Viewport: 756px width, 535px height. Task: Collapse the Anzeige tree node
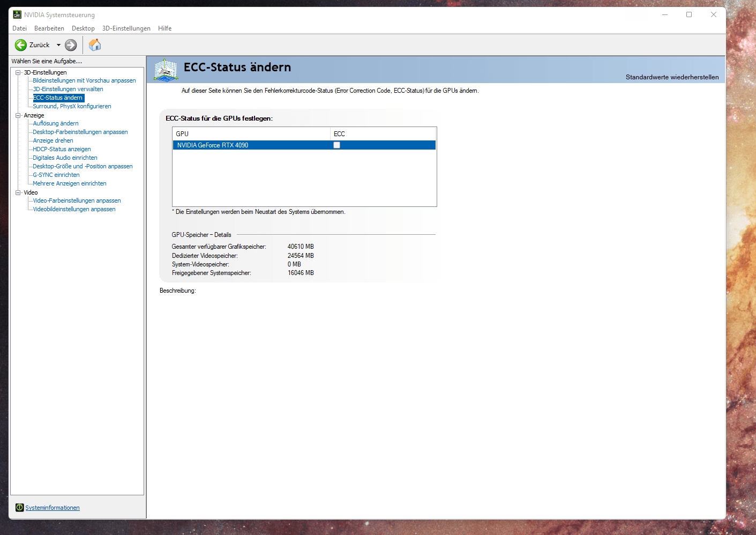pos(18,115)
